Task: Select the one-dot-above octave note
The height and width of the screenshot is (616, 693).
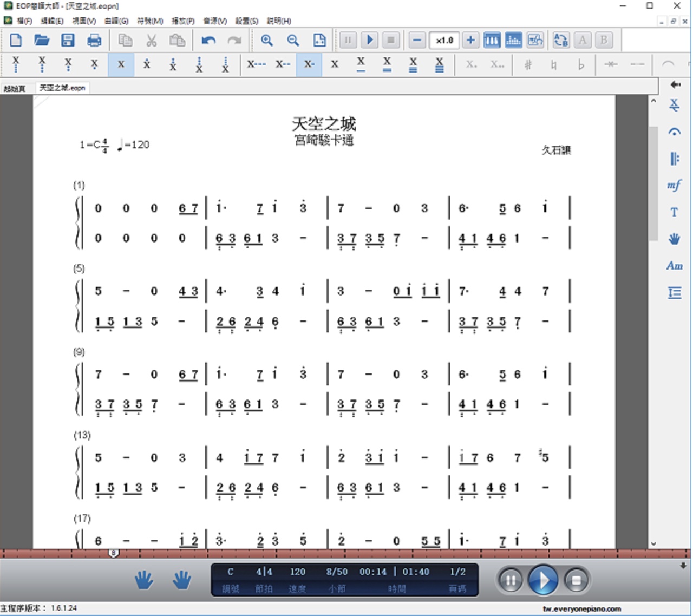Action: [x=147, y=64]
